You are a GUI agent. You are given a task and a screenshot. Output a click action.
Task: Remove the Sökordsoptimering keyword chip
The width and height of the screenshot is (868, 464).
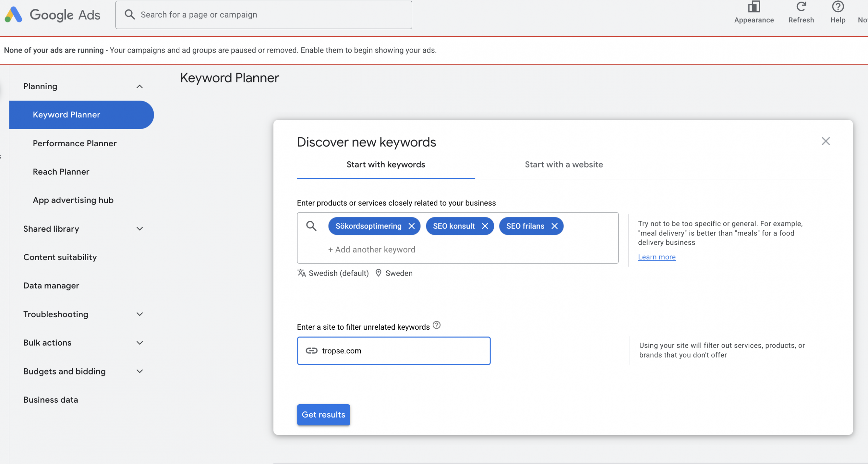point(411,226)
